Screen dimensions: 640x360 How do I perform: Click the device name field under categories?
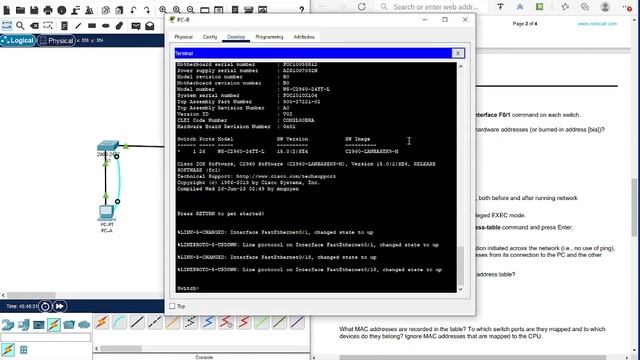[45, 337]
